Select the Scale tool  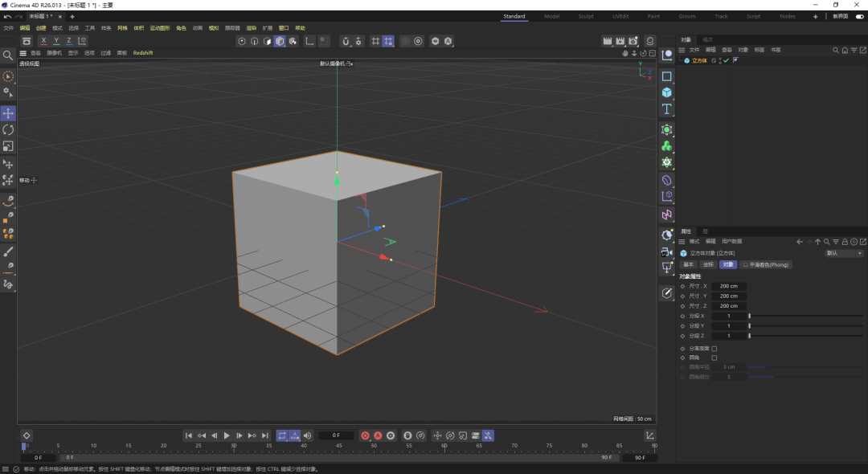coord(8,146)
